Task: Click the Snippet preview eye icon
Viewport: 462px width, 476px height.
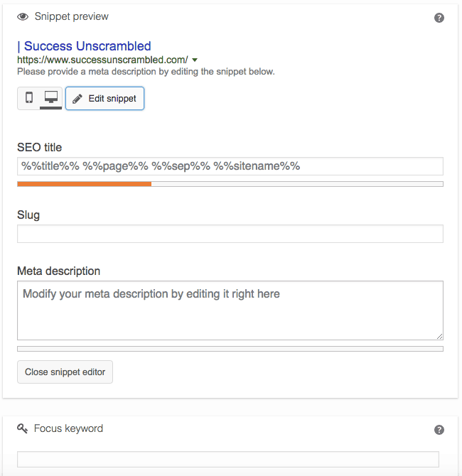Action: pyautogui.click(x=23, y=17)
